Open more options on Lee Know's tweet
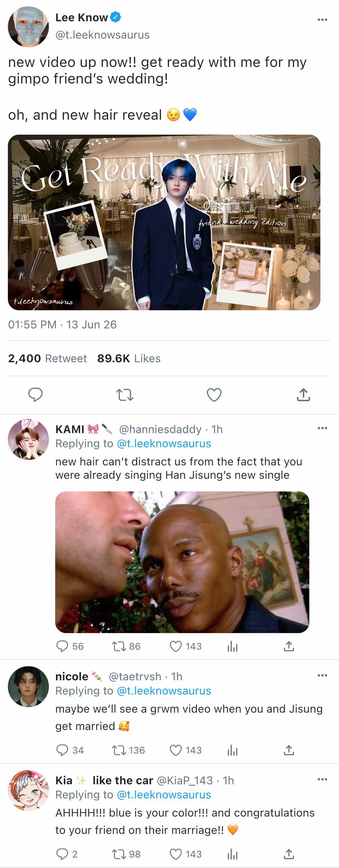Screen dimensions: 339x868 (322, 19)
